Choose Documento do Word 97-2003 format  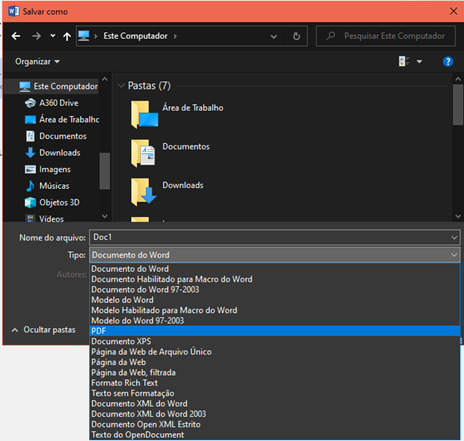tap(275, 289)
